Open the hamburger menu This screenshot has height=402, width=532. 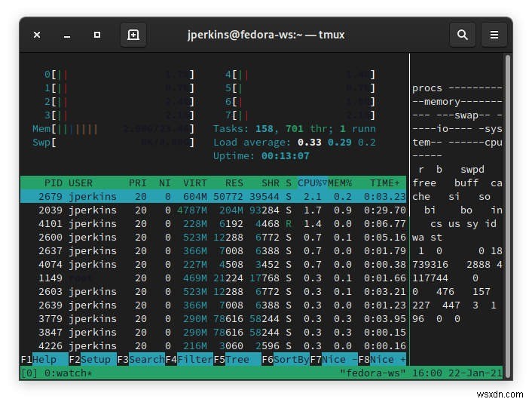(494, 35)
